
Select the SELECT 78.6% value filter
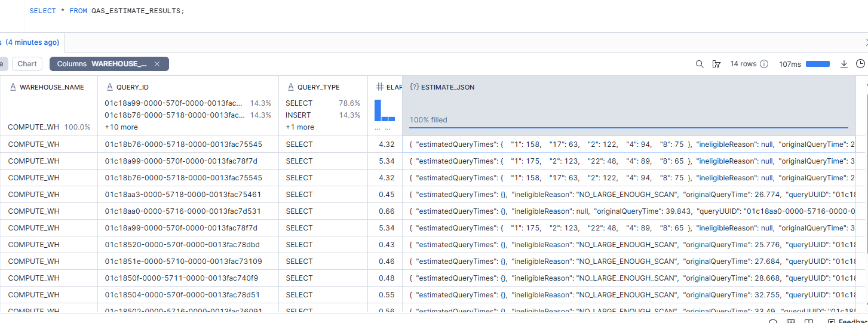pos(323,103)
